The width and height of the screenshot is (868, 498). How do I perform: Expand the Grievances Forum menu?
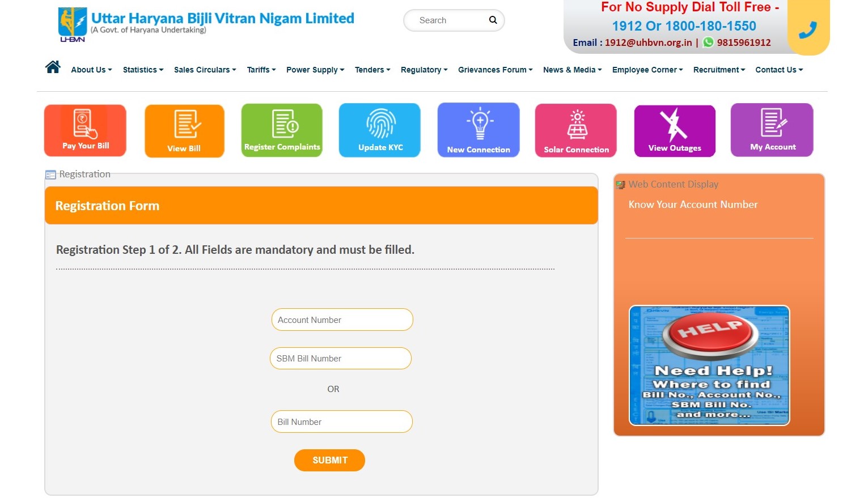click(496, 70)
